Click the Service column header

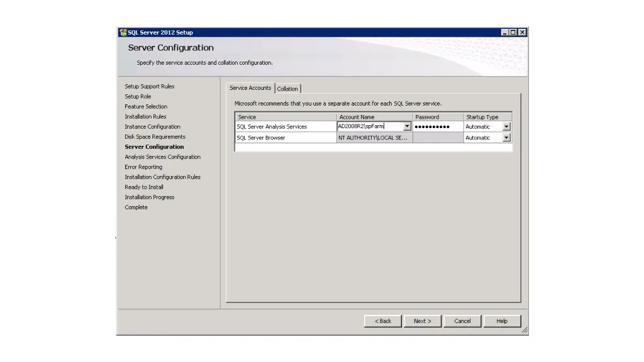click(x=286, y=117)
